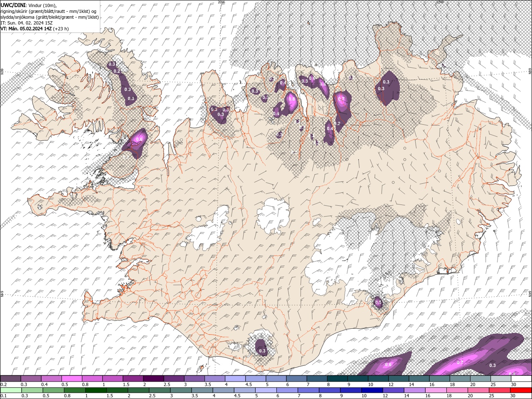Pick the darkest green bottom swatch between 1 and 1.5
Image resolution: width=532 pixels, height=399 pixels.
click(96, 390)
